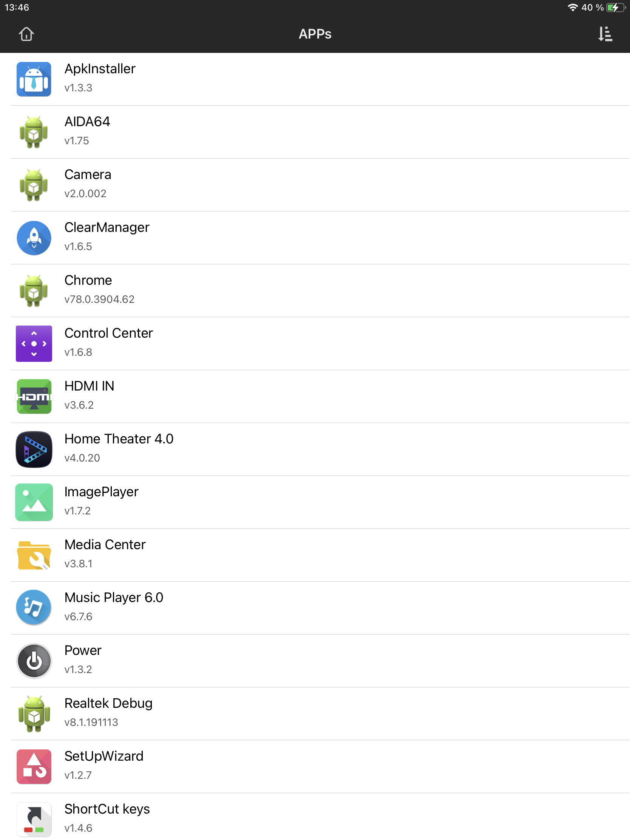This screenshot has height=840, width=630.
Task: Open the HDMI IN icon
Action: point(34,396)
